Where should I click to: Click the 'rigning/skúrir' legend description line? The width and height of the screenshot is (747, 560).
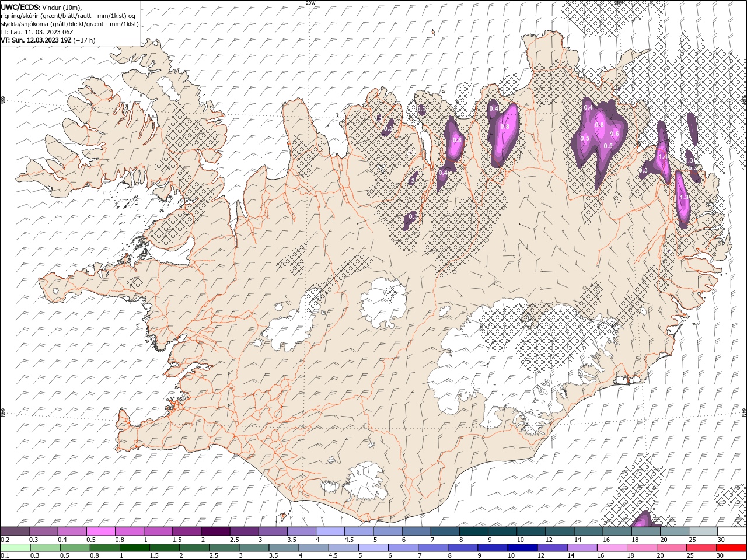[x=68, y=16]
